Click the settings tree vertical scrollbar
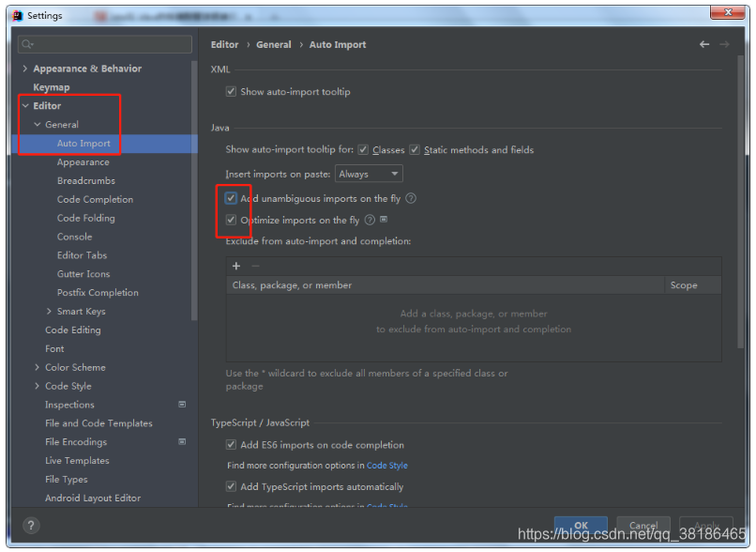Image resolution: width=756 pixels, height=552 pixels. (194, 191)
